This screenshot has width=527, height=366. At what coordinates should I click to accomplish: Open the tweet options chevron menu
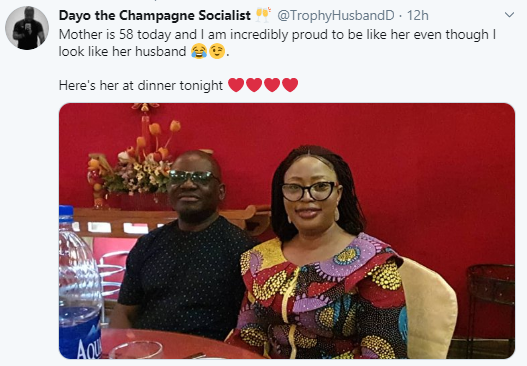pyautogui.click(x=510, y=15)
